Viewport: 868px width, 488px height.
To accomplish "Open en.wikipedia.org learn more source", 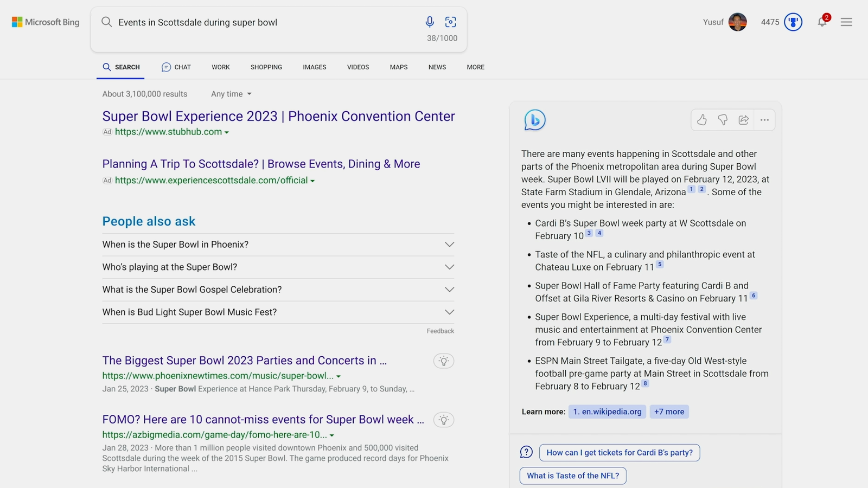I will click(x=607, y=412).
